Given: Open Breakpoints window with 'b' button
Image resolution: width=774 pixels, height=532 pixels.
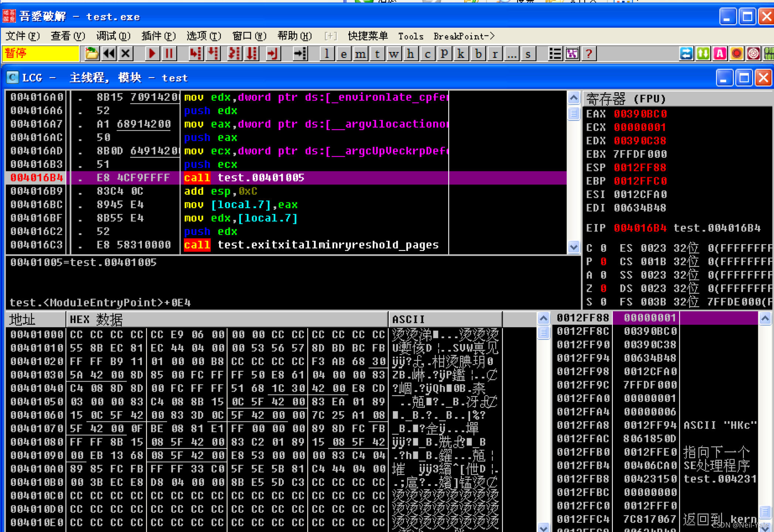Looking at the screenshot, I should 478,54.
